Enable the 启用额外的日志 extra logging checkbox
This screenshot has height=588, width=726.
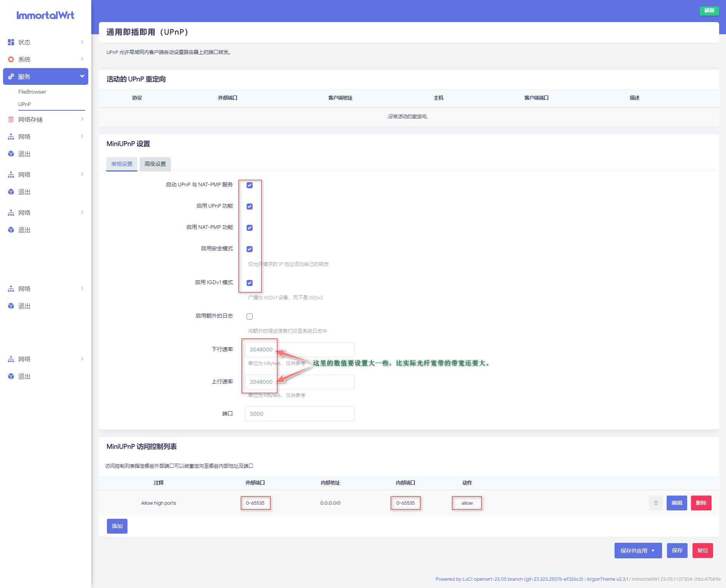click(x=250, y=316)
